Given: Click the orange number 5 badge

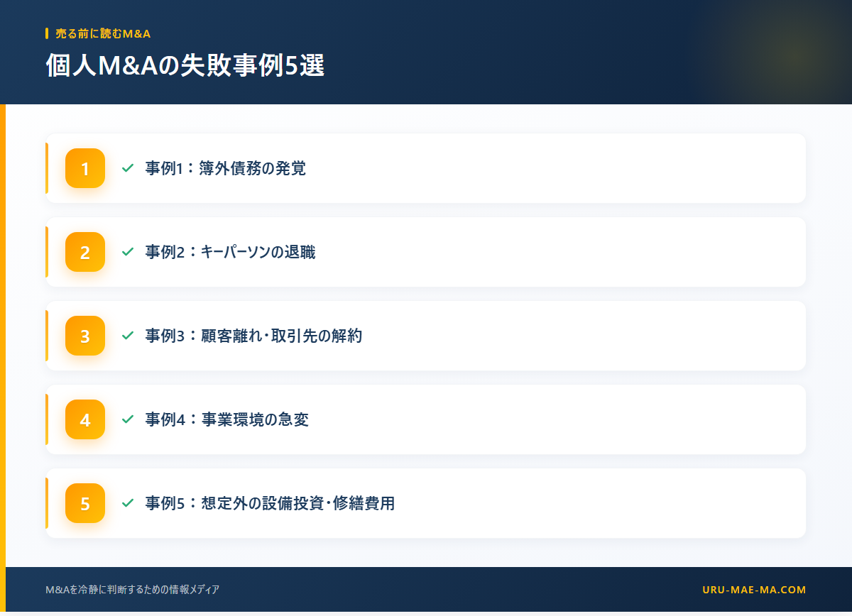Looking at the screenshot, I should 85,503.
